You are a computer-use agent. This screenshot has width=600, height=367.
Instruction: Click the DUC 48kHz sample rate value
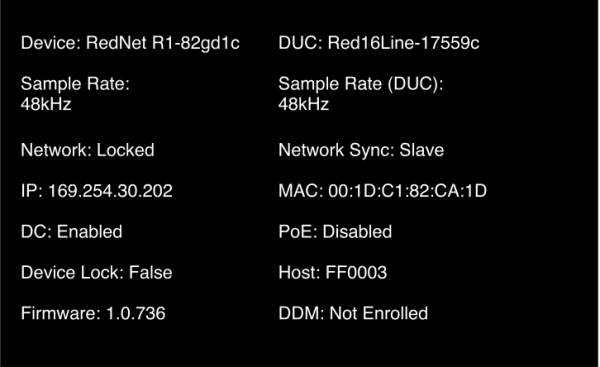[303, 104]
